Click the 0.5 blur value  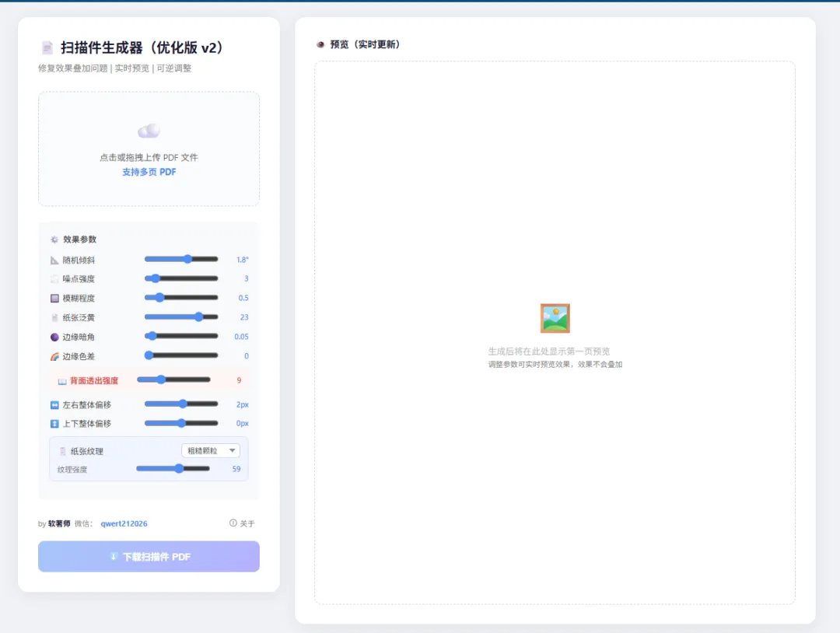click(243, 299)
